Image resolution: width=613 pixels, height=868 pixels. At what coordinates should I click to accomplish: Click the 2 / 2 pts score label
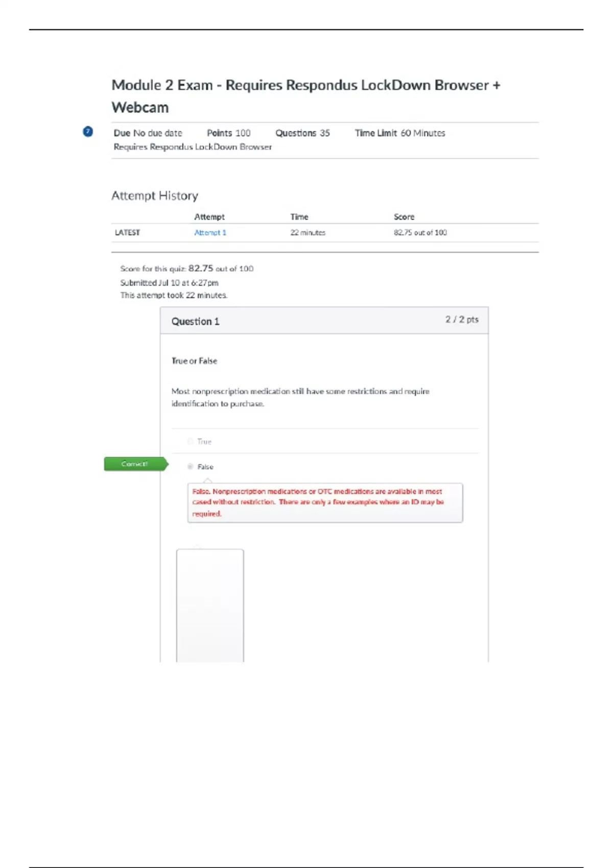click(x=461, y=320)
